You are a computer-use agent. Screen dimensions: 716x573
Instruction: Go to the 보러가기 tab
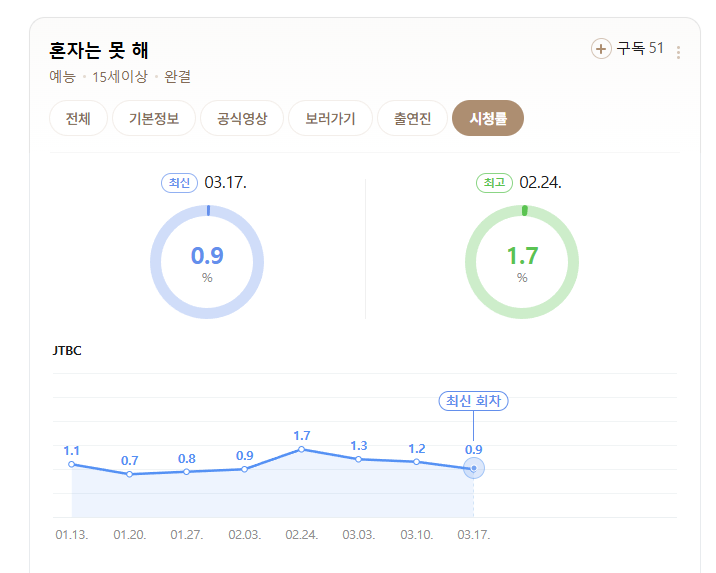click(330, 118)
